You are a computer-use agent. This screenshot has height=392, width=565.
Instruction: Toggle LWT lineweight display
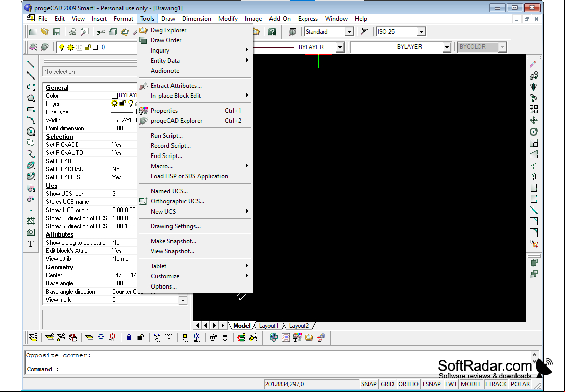click(451, 384)
